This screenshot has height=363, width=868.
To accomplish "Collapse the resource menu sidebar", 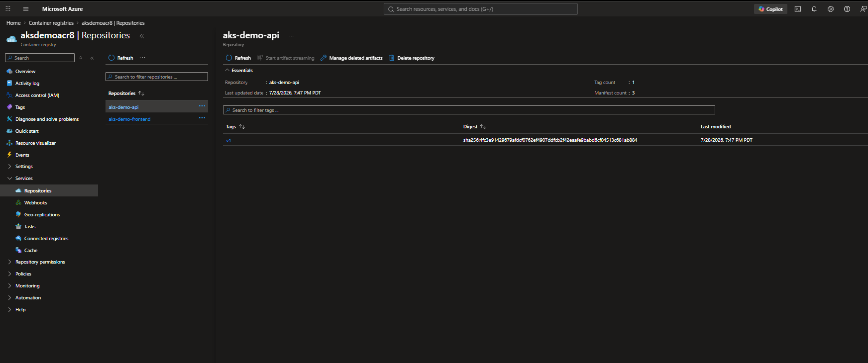I will click(x=92, y=58).
